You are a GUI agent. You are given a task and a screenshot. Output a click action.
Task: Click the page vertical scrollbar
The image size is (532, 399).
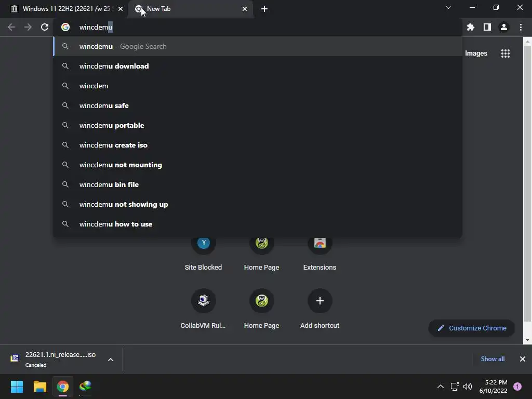(527, 183)
